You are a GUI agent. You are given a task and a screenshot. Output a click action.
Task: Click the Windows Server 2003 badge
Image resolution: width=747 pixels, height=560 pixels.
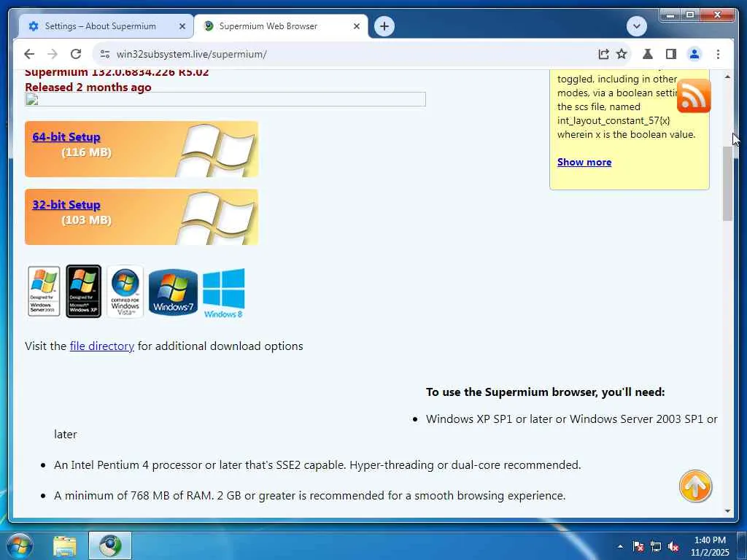pos(44,291)
